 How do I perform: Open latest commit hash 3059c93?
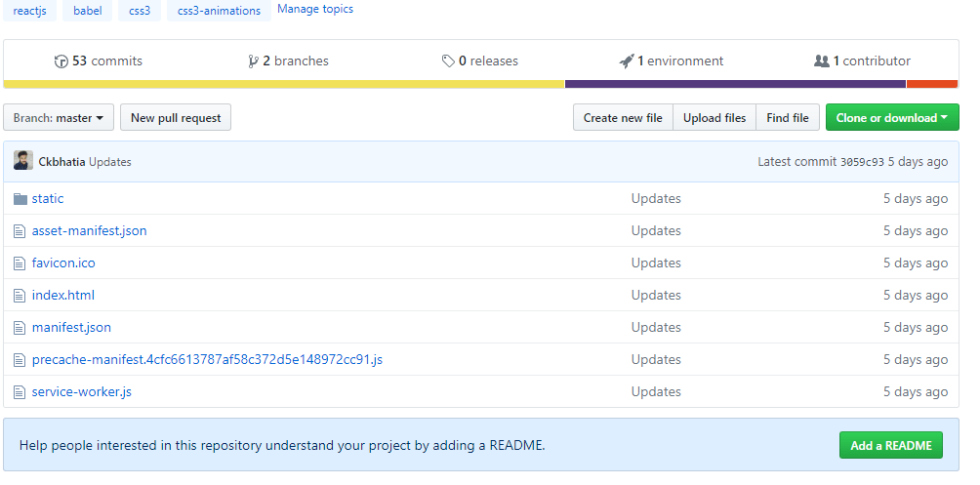coord(862,162)
